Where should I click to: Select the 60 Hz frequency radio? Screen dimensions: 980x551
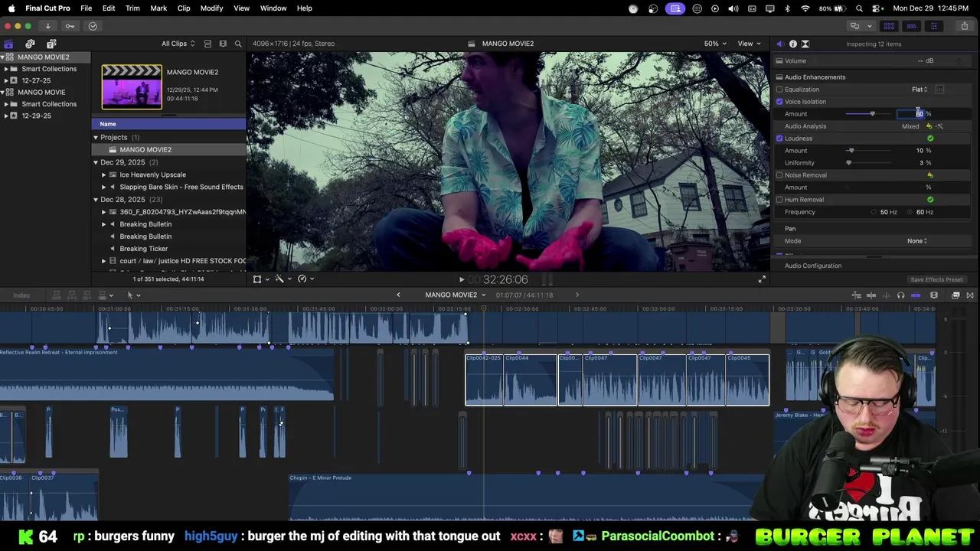(910, 212)
